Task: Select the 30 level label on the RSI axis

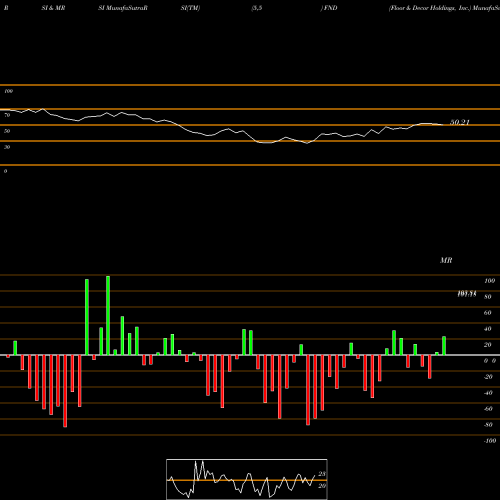Action: [7, 147]
